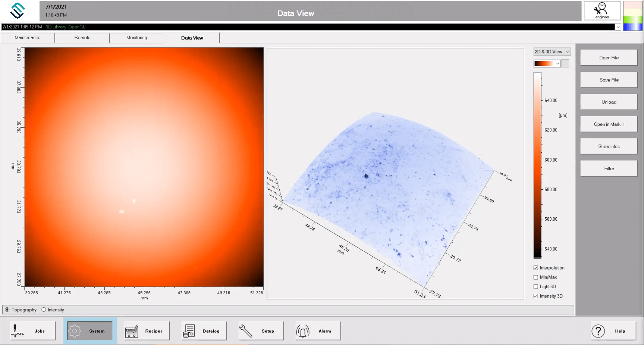
Task: Expand the 2D & 3D View dropdown
Action: 552,52
